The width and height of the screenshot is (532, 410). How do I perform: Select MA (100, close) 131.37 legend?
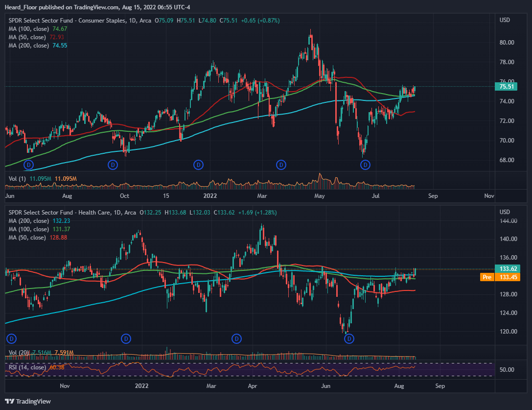pos(39,229)
